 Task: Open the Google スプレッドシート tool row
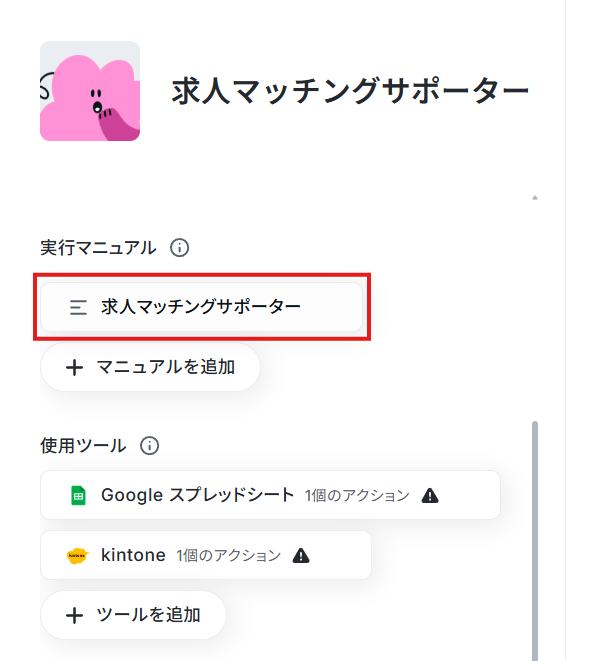tap(270, 495)
